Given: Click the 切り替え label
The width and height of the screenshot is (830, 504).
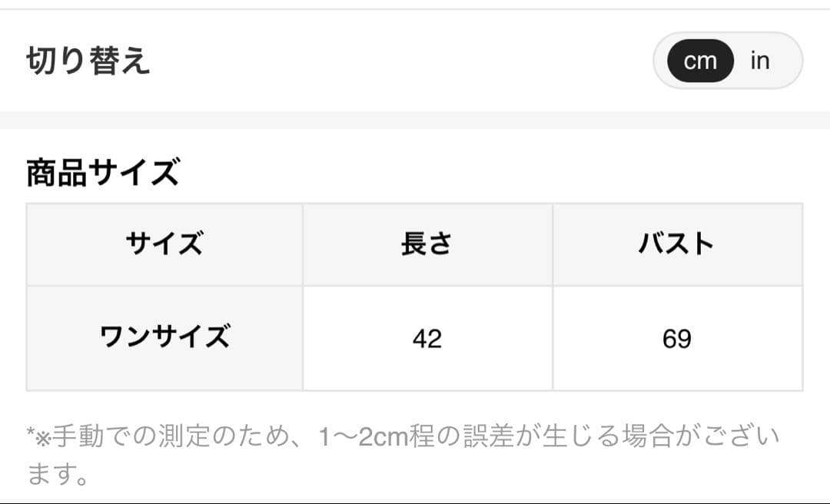Looking at the screenshot, I should tap(88, 61).
